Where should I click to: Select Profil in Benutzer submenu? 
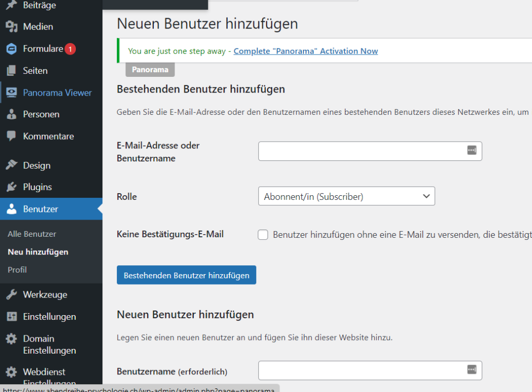(17, 269)
